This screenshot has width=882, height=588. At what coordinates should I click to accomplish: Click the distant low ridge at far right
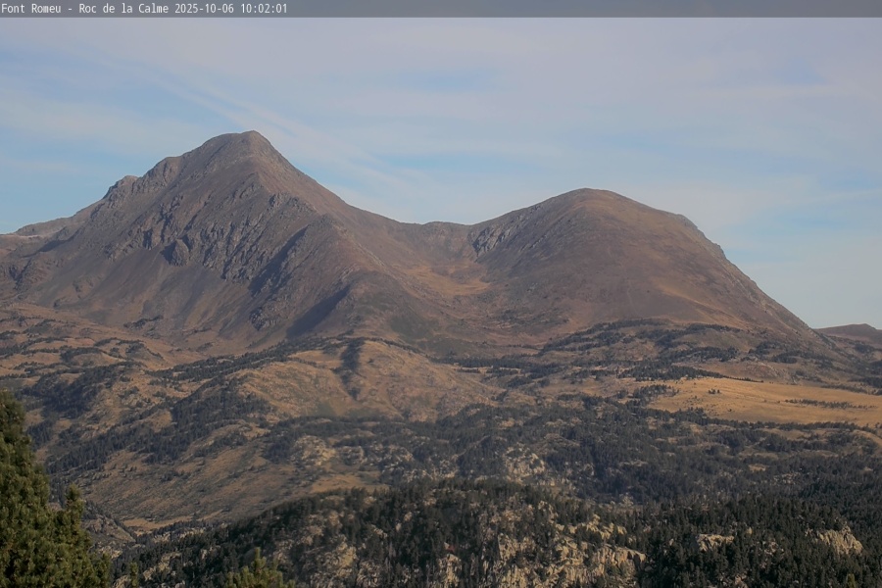point(853,331)
